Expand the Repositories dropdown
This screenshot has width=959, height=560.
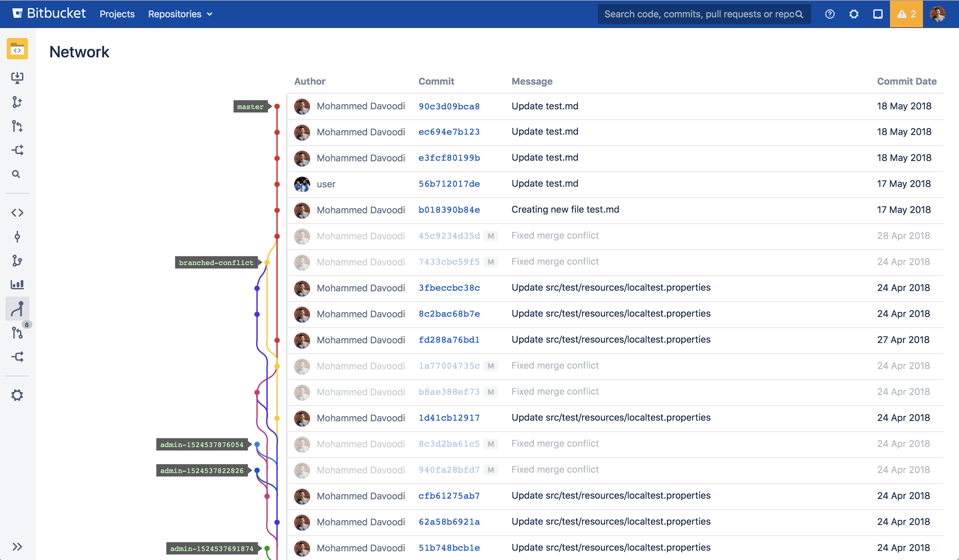(x=180, y=14)
